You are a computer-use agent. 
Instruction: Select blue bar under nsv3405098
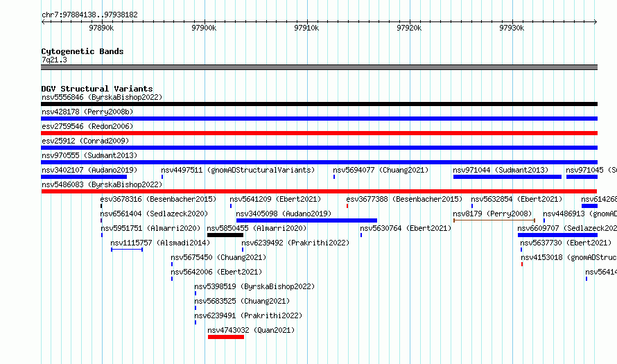tap(306, 220)
